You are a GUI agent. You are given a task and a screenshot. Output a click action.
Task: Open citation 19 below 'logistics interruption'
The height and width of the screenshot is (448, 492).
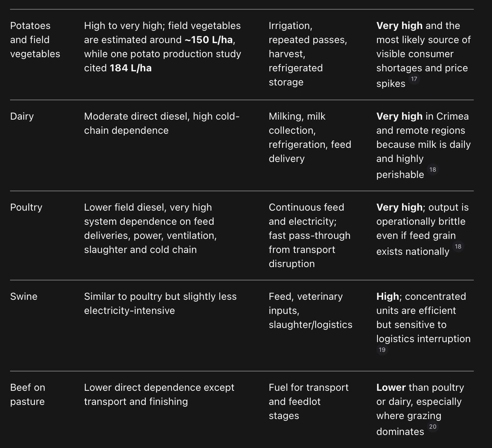[382, 350]
